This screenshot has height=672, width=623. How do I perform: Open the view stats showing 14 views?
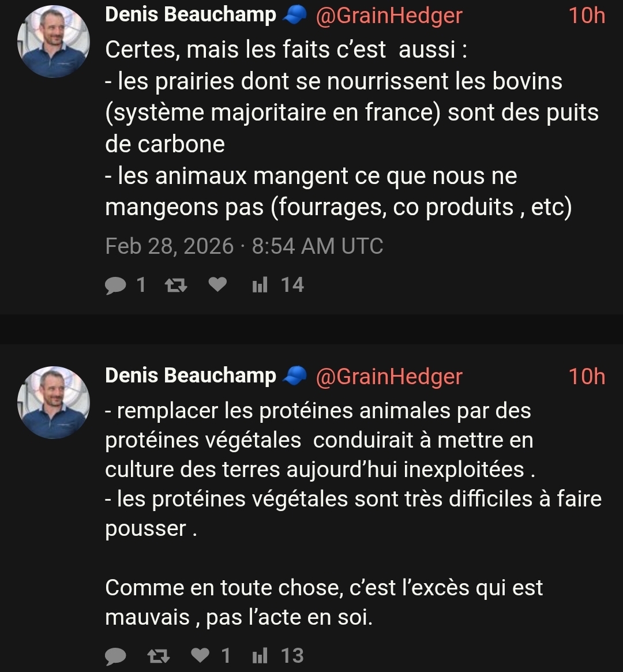[x=260, y=285]
